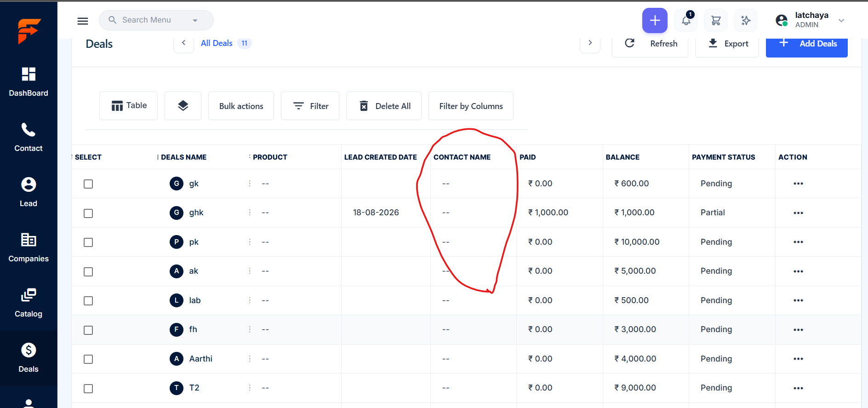Click the P avatar of the pk deal
This screenshot has width=868, height=408.
click(177, 242)
